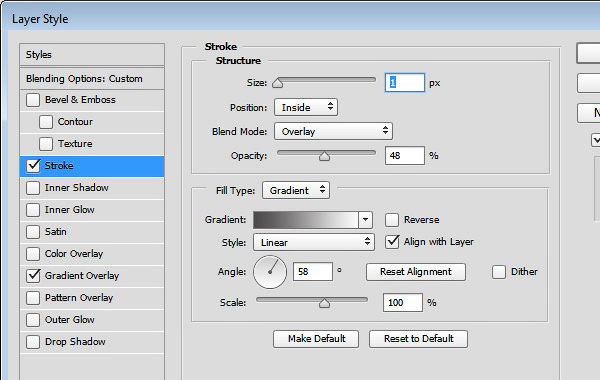Open the Position dropdown set to Inside

(306, 108)
